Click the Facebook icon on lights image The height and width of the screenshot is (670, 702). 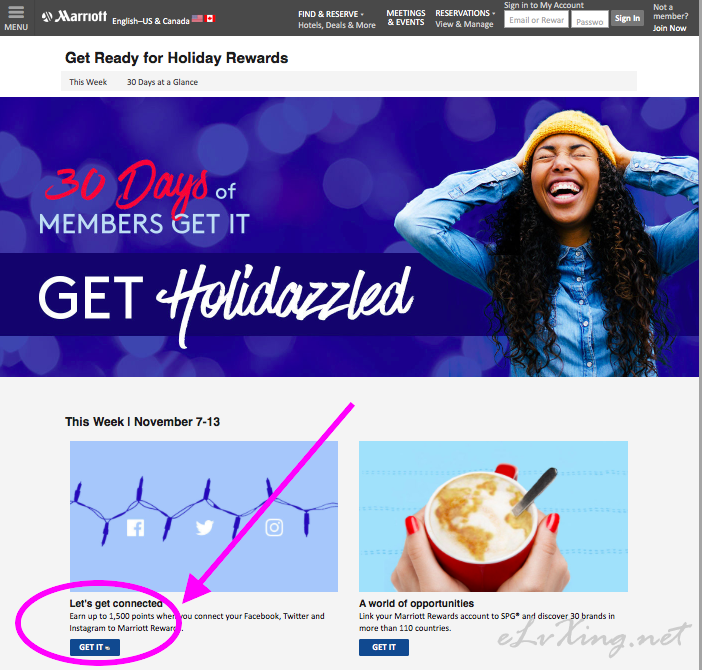pos(135,528)
